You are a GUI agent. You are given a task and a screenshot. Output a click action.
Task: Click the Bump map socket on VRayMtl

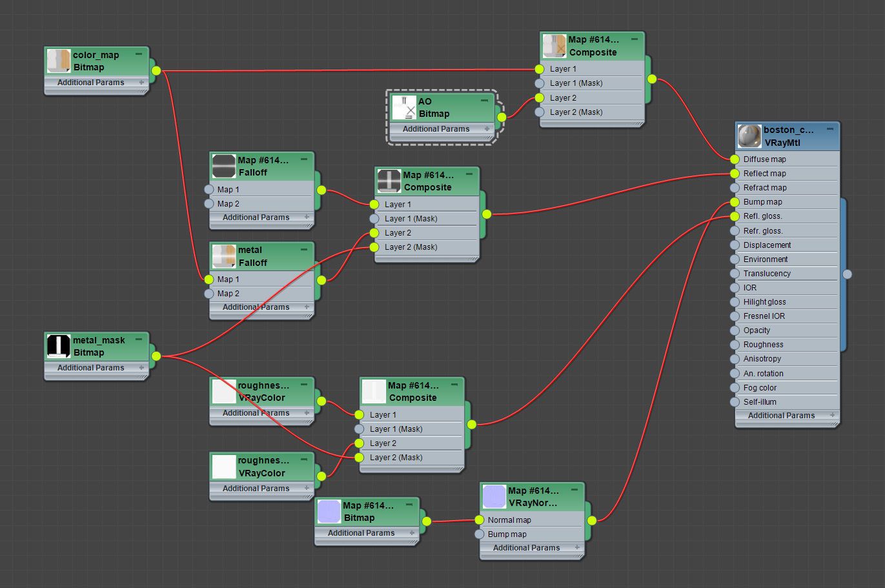[x=735, y=202]
